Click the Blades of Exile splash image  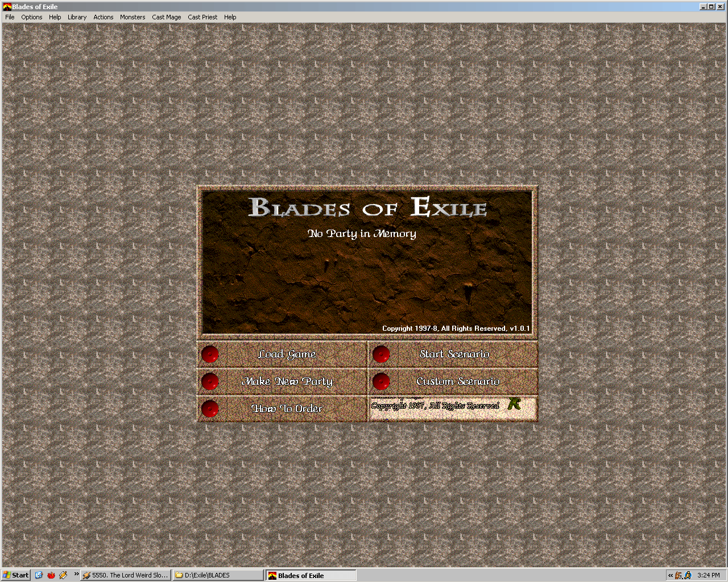pos(367,262)
